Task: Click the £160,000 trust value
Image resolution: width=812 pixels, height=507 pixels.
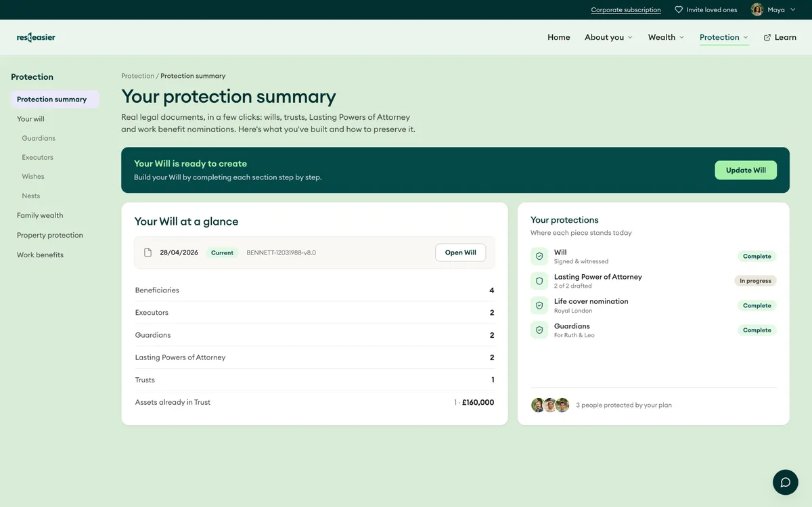Action: point(478,402)
